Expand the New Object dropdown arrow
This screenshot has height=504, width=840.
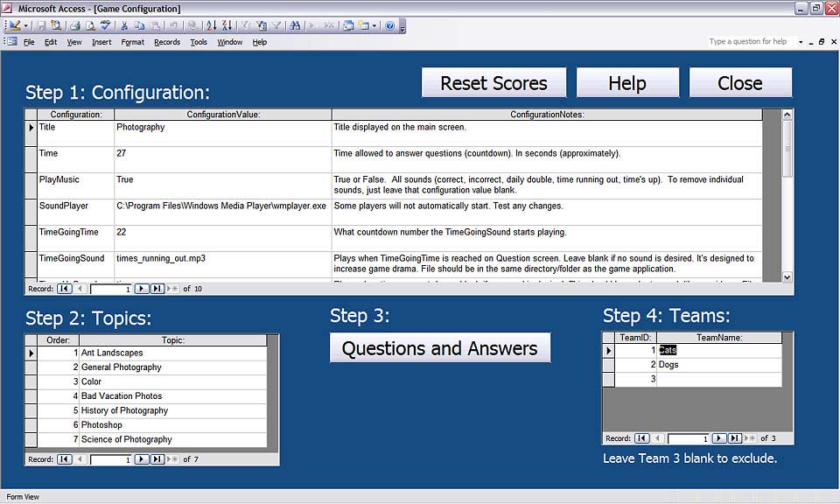point(374,26)
